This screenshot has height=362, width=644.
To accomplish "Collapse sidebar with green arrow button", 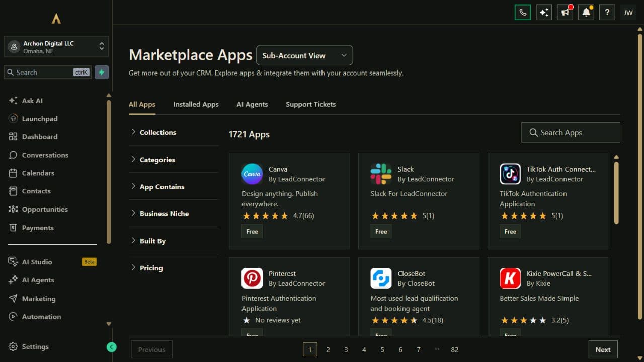I will 112,347.
